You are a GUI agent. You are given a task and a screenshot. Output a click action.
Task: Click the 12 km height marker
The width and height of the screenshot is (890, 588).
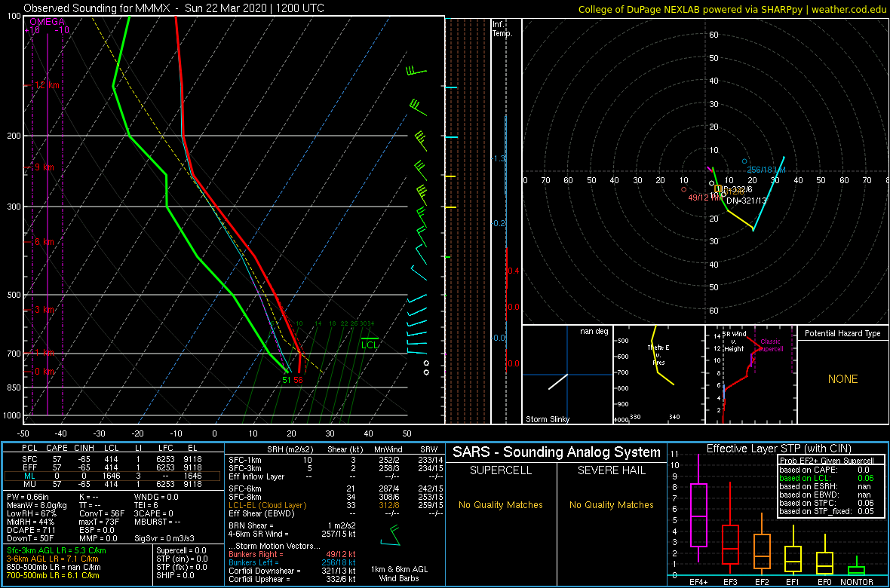47,85
